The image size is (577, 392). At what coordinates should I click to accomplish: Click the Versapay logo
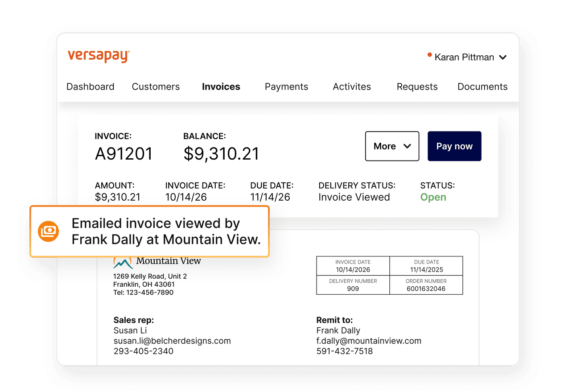99,57
